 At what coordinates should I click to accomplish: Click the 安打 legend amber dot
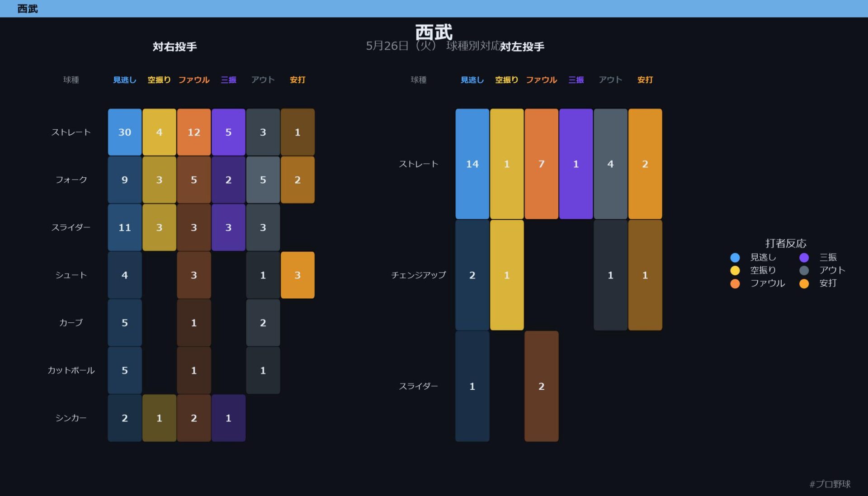(x=804, y=283)
